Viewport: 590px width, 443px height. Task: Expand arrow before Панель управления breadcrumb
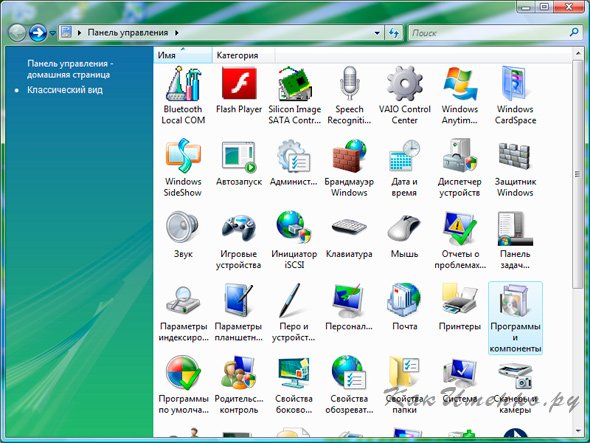79,33
